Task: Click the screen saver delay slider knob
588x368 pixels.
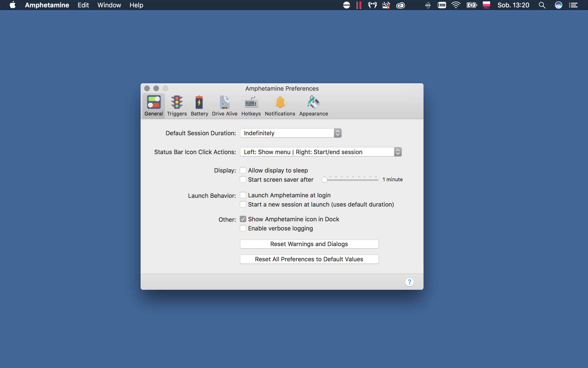Action: pos(324,179)
